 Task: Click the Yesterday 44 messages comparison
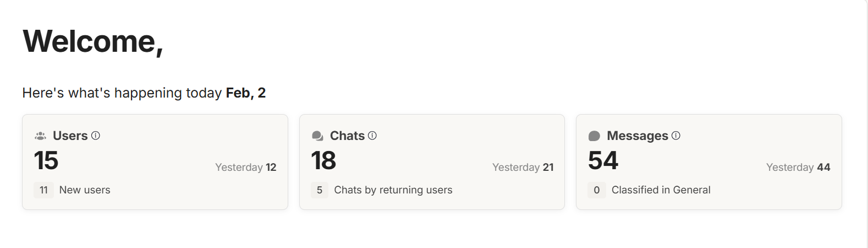pos(798,168)
